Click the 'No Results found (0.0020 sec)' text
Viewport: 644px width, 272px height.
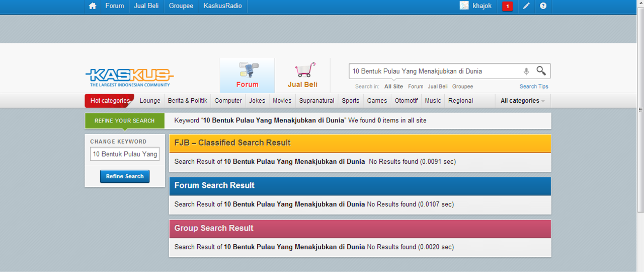click(410, 247)
